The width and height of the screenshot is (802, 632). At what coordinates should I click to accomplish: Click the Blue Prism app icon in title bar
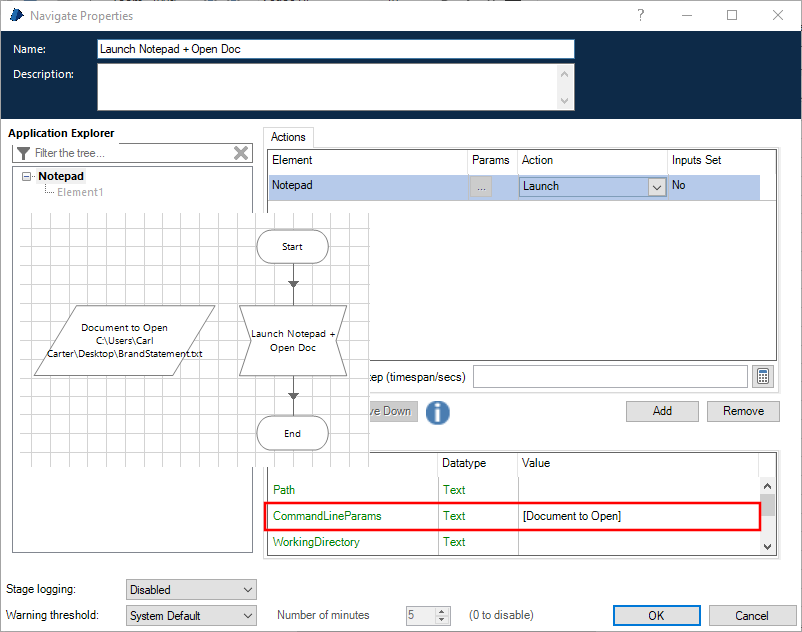point(16,15)
